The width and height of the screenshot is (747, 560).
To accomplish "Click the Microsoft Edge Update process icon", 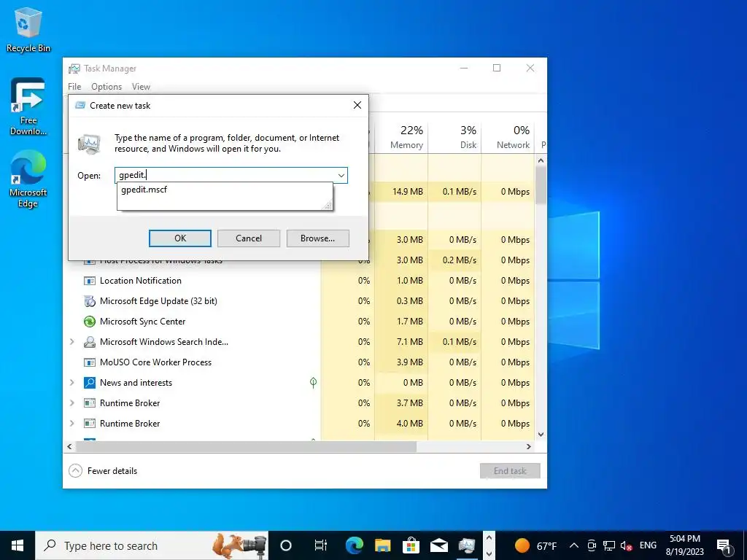I will point(90,301).
